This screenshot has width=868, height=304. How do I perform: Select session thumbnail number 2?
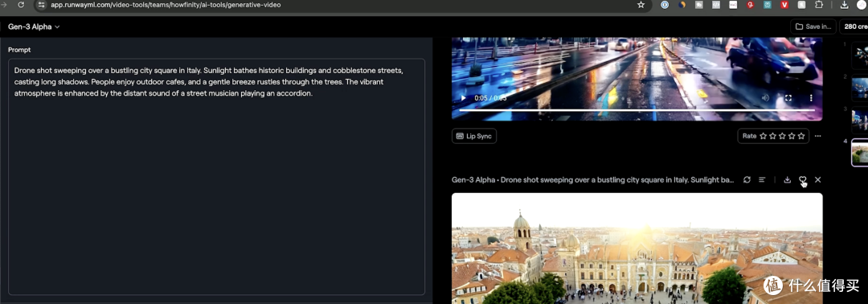(x=860, y=88)
